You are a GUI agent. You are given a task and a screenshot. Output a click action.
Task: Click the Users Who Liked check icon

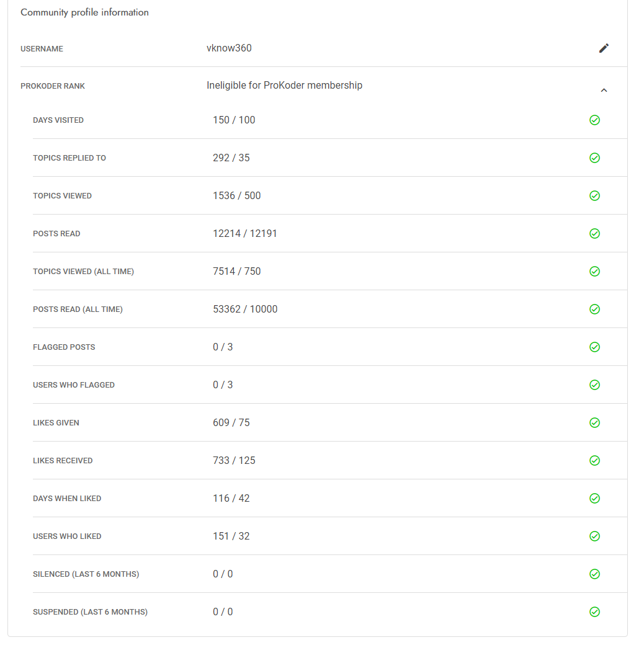tap(594, 536)
